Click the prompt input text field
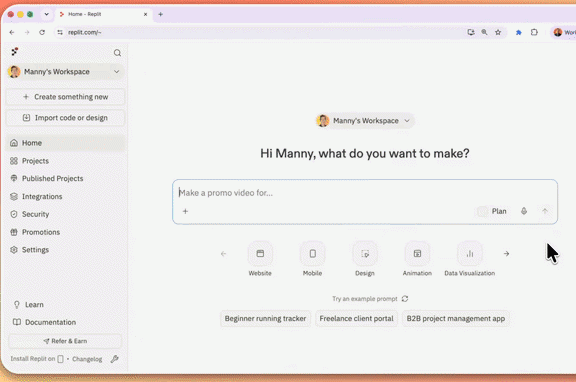 (x=365, y=193)
